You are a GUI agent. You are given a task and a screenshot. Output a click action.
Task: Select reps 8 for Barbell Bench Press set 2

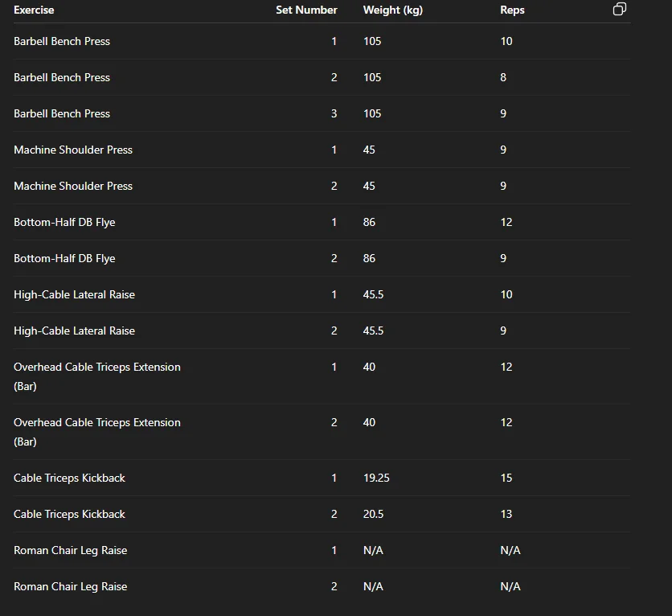point(503,77)
